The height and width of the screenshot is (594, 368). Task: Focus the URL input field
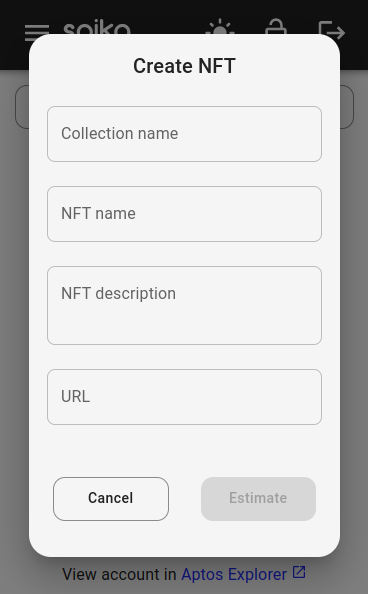tap(184, 397)
